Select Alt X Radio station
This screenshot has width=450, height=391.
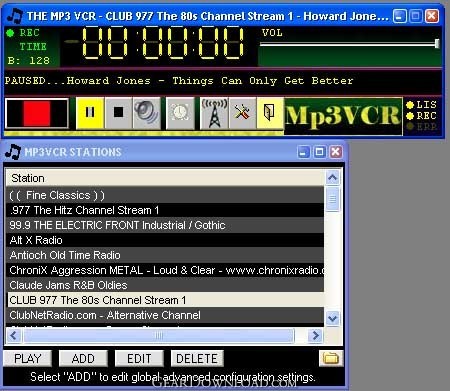click(x=165, y=240)
